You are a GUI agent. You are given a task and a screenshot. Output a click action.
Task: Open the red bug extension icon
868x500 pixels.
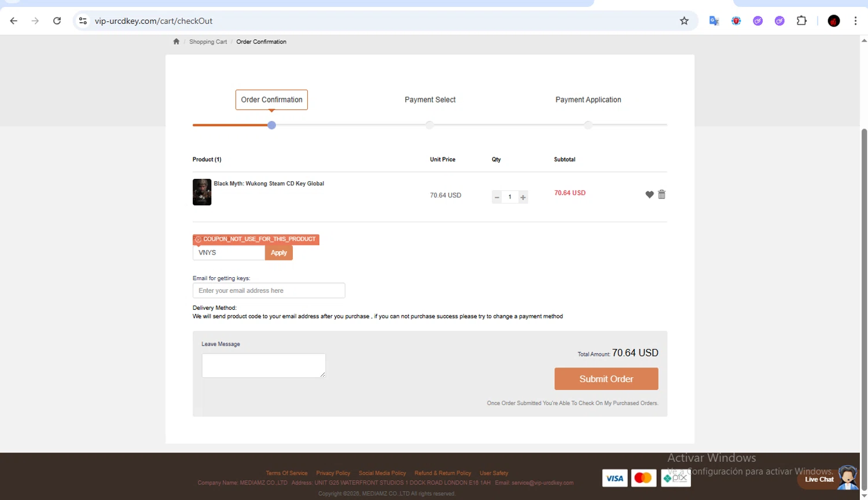[x=736, y=21]
